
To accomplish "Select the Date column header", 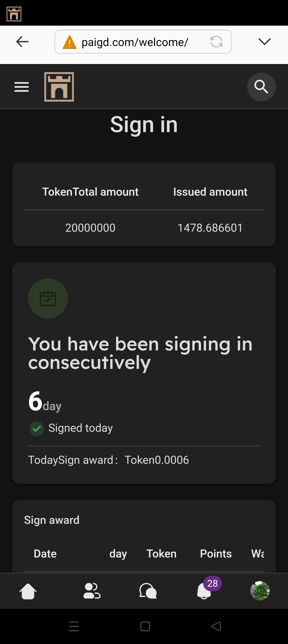I will click(x=45, y=554).
